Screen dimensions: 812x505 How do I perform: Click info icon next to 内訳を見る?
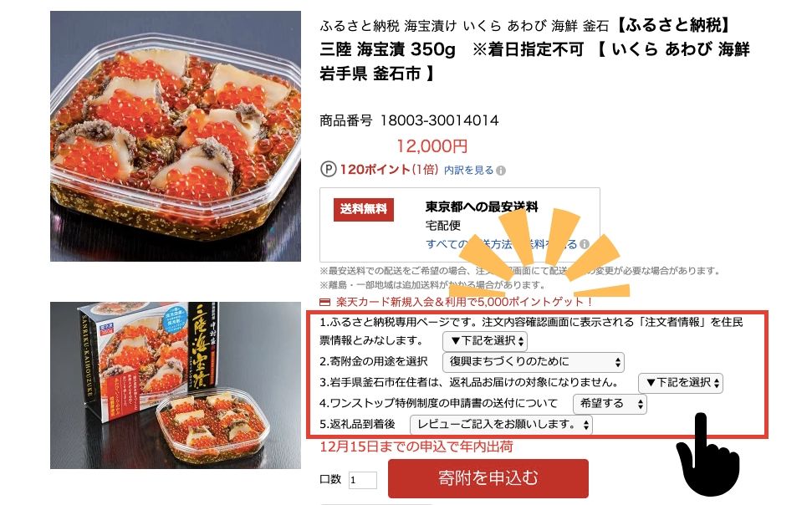click(501, 171)
